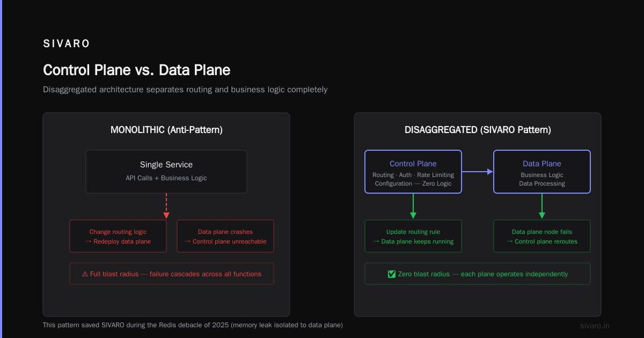The image size is (644, 338).
Task: Click the Zero blast radius banner
Action: tap(478, 274)
